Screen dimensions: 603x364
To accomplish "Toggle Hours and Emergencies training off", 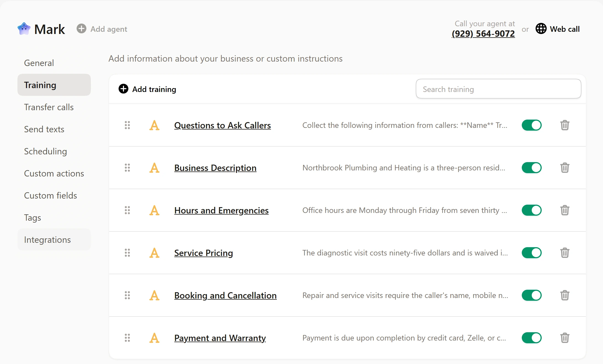I will tap(531, 210).
